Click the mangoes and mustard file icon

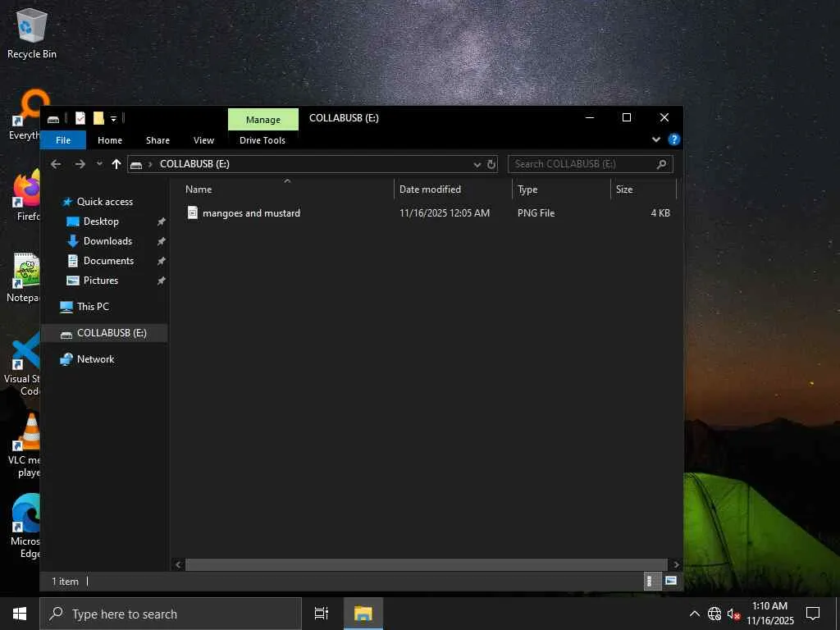point(192,212)
